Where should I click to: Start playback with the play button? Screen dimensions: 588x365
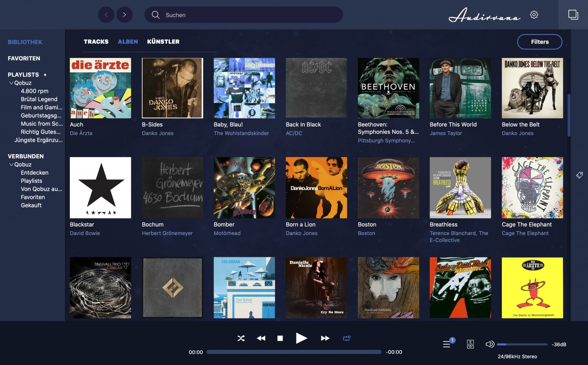point(301,338)
